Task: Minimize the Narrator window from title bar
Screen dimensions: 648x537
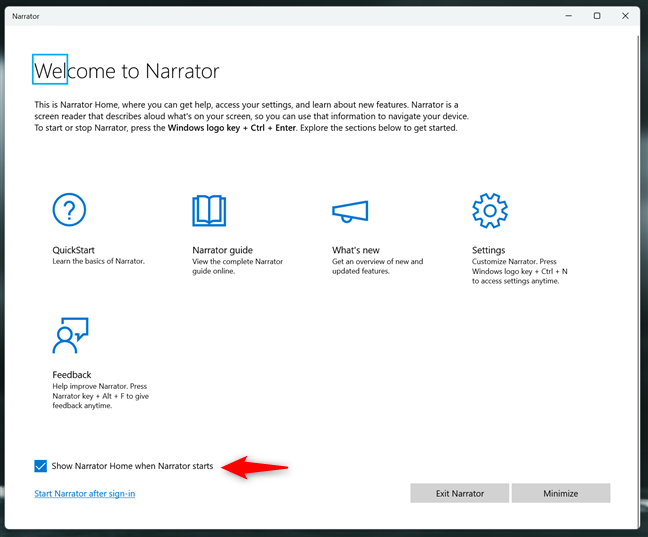Action: pos(569,16)
